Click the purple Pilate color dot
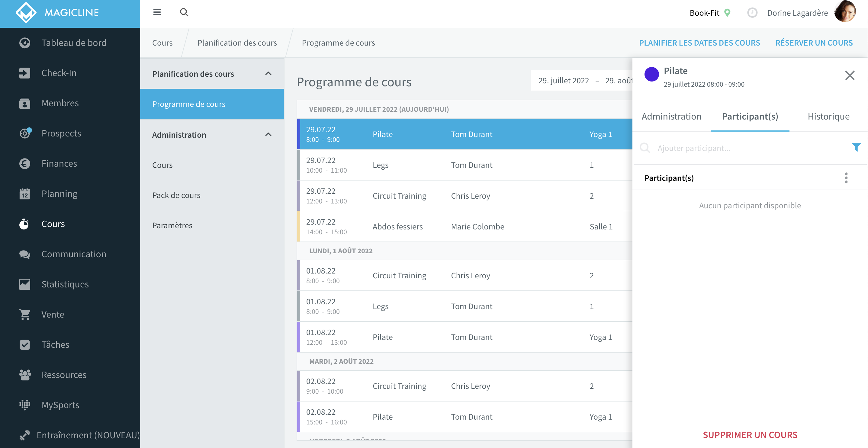 pos(651,74)
